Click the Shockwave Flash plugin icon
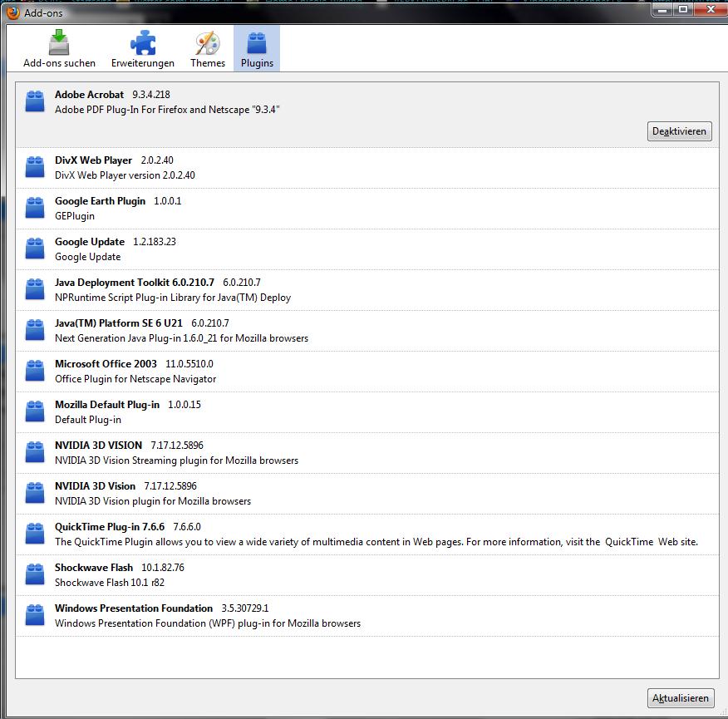The width and height of the screenshot is (728, 719). 35,574
